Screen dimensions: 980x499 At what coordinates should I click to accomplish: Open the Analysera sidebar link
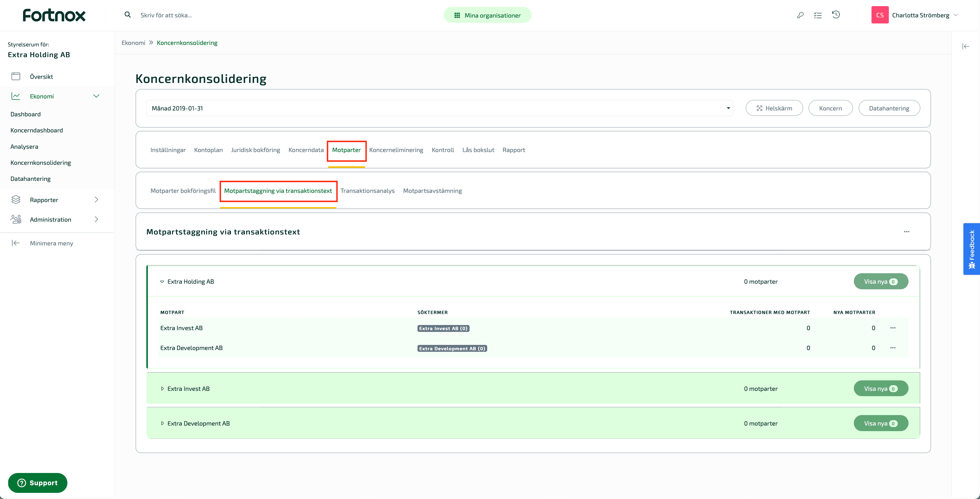click(x=24, y=147)
